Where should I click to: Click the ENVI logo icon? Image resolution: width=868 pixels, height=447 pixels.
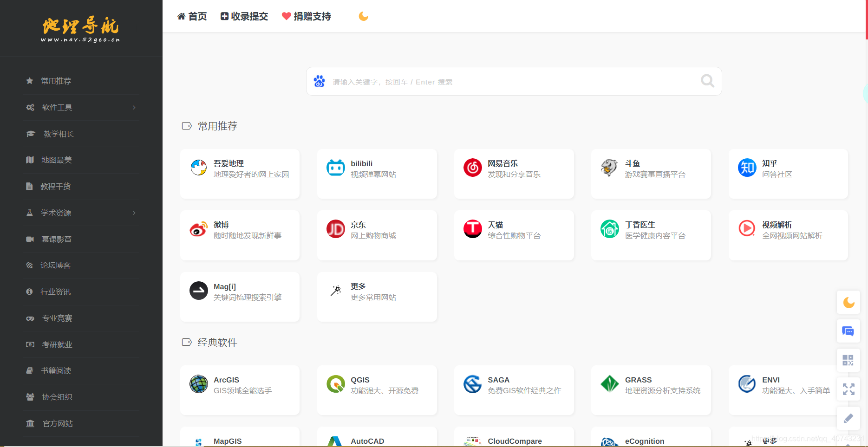click(x=747, y=384)
